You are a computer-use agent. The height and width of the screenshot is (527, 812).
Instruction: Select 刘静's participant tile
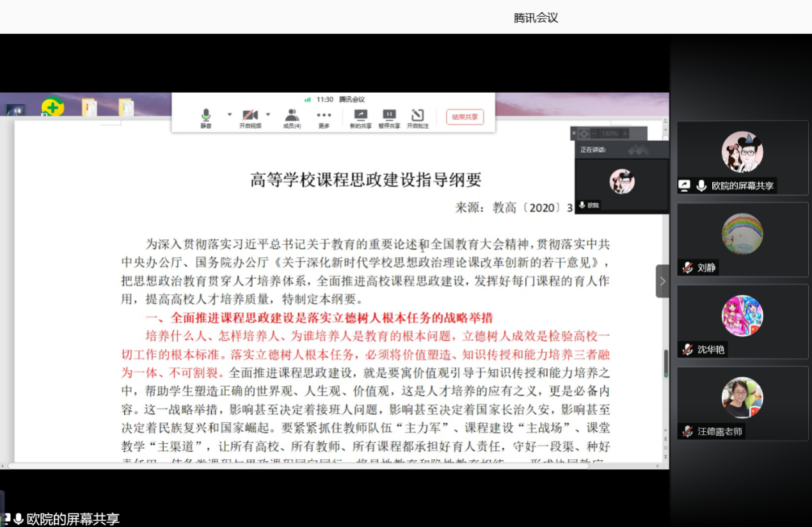click(742, 240)
